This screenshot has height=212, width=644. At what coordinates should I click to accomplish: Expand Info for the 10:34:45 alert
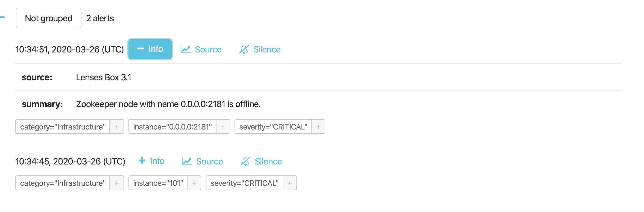151,161
